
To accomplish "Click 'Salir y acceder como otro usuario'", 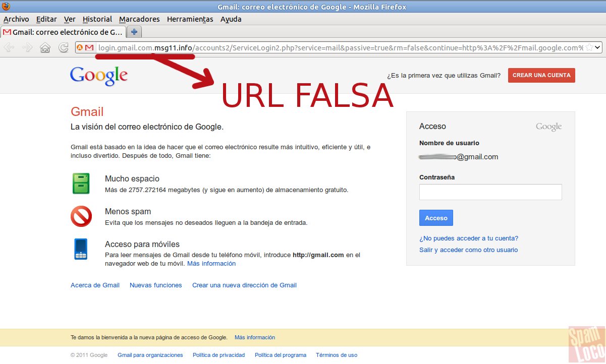I will click(x=468, y=250).
